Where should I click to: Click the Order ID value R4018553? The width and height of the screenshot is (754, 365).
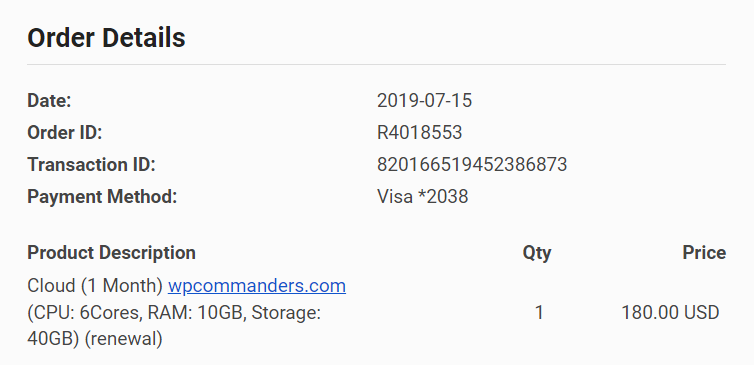(x=420, y=133)
